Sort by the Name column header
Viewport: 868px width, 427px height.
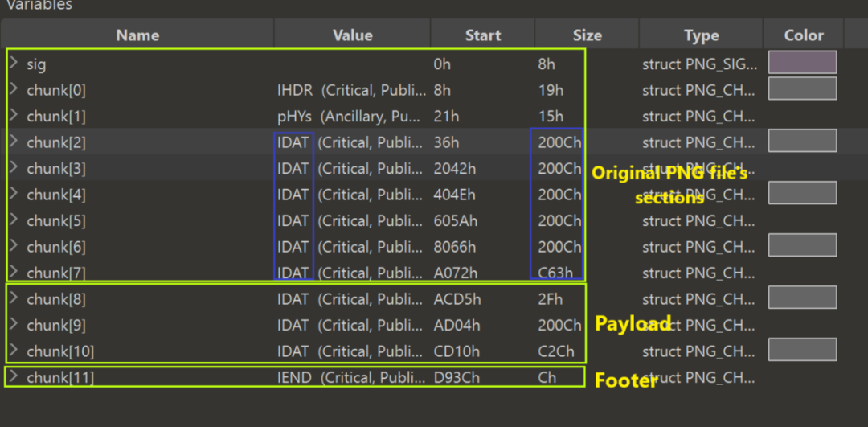(137, 35)
